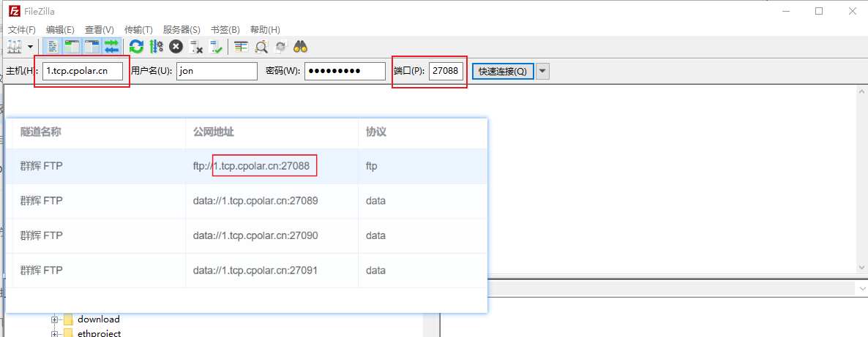Select the download folder in tree
Viewport: 868px width, 337px height.
tap(99, 319)
